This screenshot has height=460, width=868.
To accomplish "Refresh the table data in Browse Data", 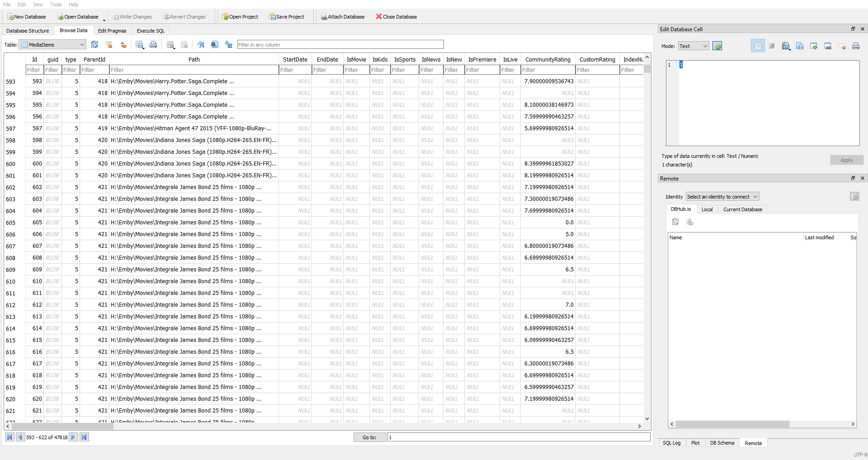I will tap(94, 44).
